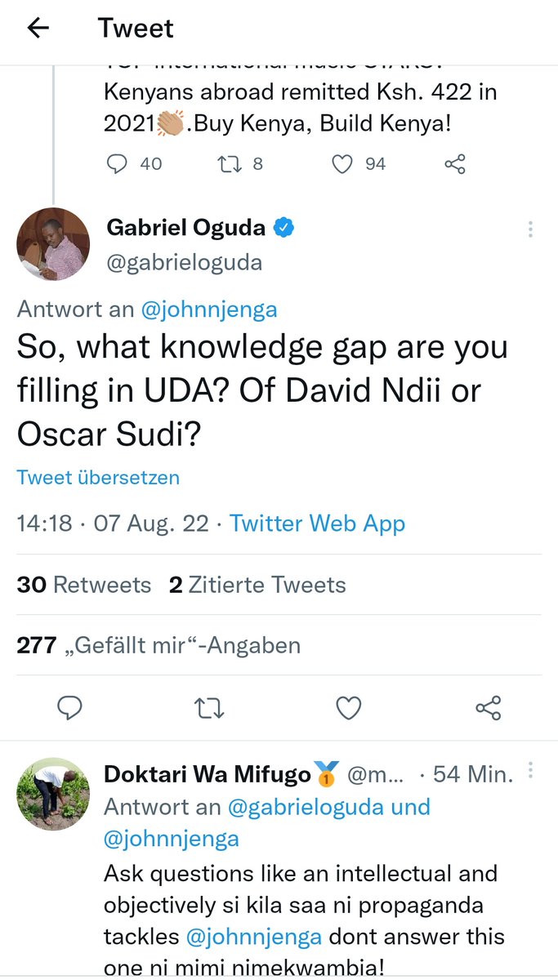
Task: Go back using the arrow at top left
Action: (38, 29)
